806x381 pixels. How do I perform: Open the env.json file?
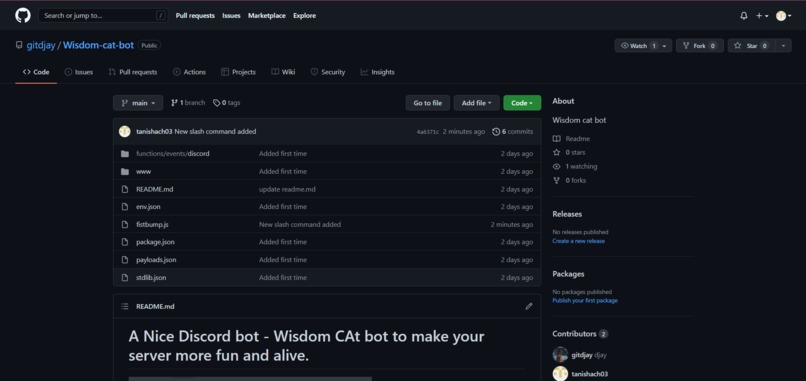148,207
